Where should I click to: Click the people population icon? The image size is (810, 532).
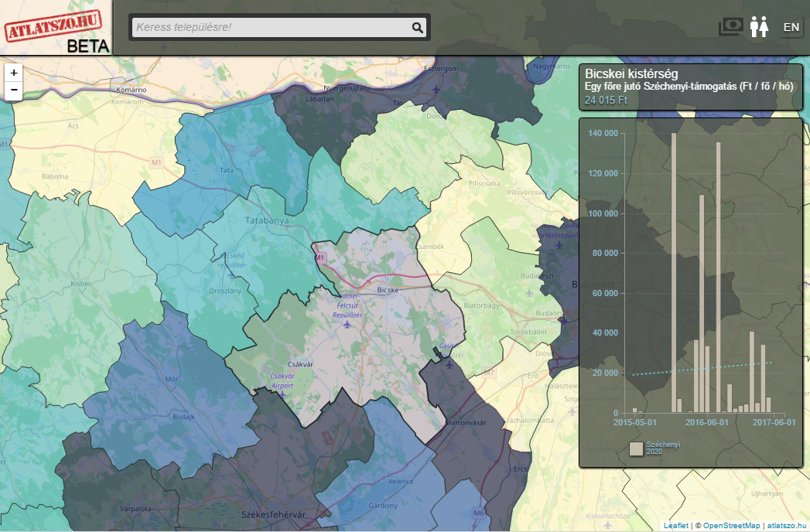click(x=759, y=27)
